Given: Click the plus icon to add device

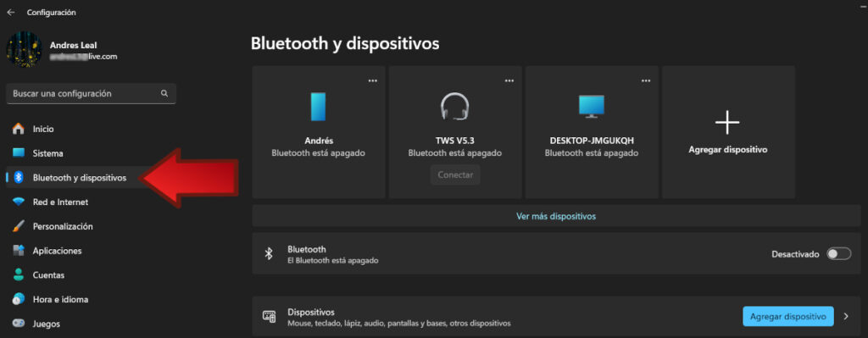Looking at the screenshot, I should click(727, 122).
